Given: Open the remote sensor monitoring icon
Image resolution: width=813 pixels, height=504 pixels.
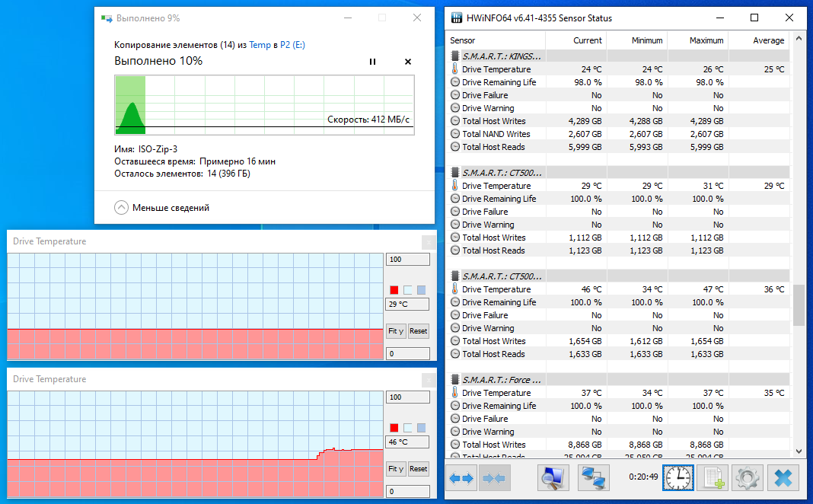Looking at the screenshot, I should (x=593, y=477).
